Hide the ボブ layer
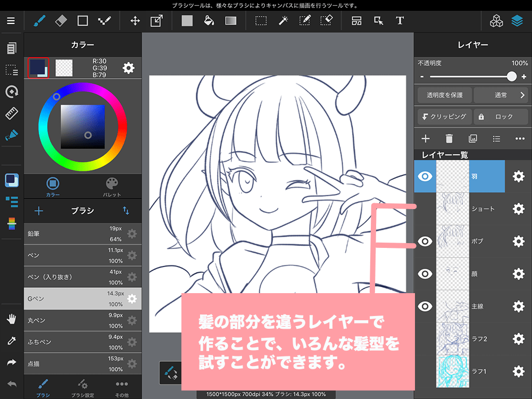This screenshot has height=399, width=532. (425, 241)
